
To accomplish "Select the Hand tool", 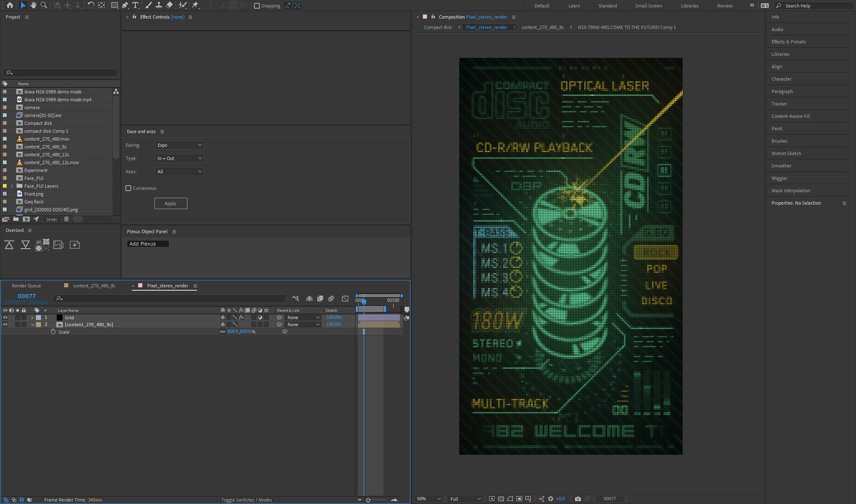I will (x=33, y=5).
